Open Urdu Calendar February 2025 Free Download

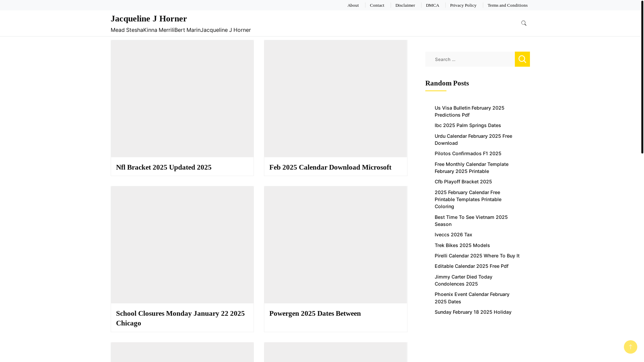[x=473, y=139]
